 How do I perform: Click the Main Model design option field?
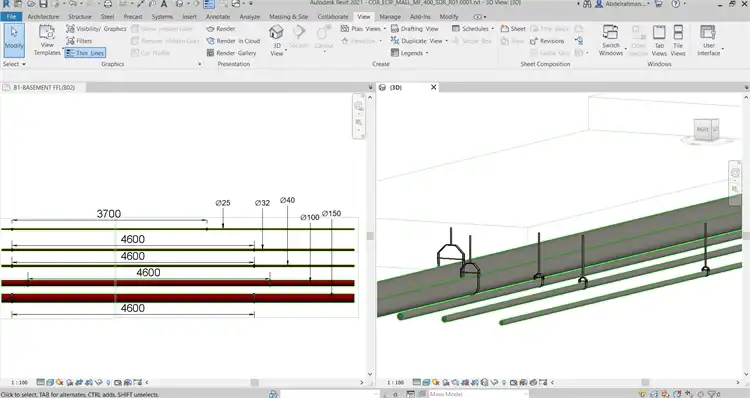(x=477, y=394)
